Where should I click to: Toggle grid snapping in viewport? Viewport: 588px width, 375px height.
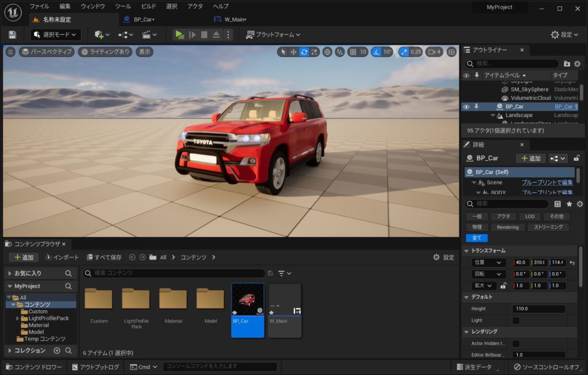tap(353, 52)
